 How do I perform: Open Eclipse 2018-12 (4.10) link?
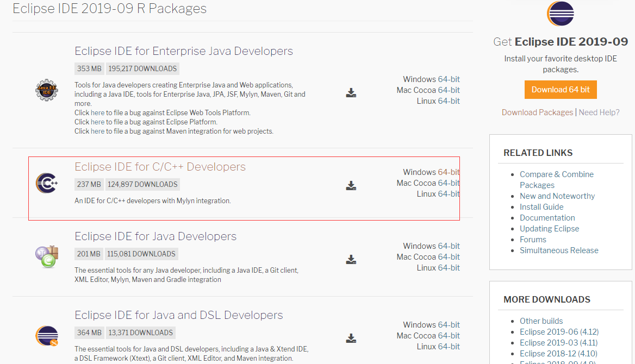pos(558,354)
